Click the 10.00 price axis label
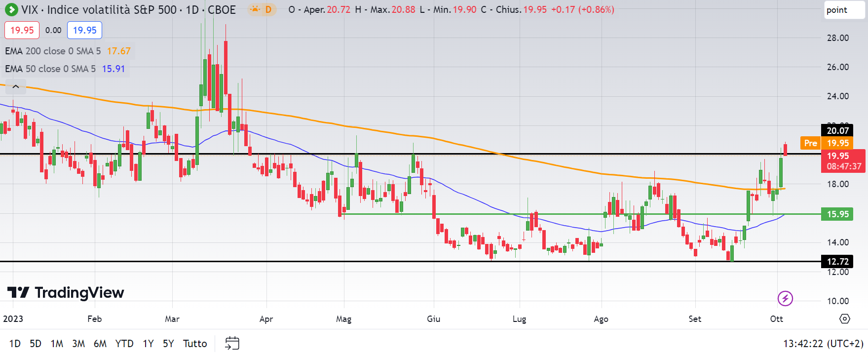 point(838,301)
